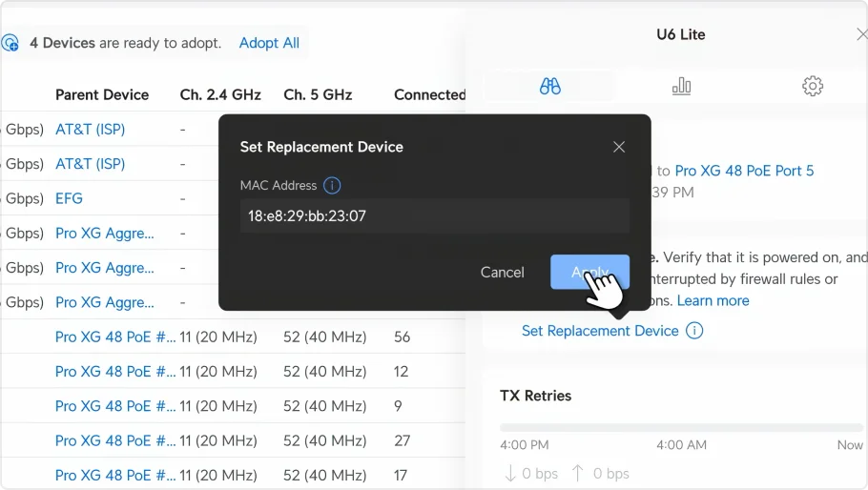The image size is (868, 490).
Task: Open Pro XG 48 PoE Port 5 link
Action: pos(744,171)
